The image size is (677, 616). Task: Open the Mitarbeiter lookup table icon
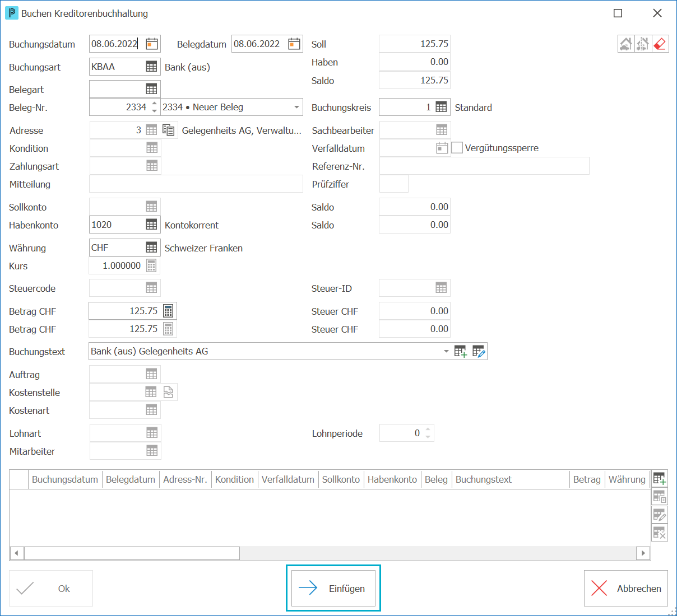[152, 451]
